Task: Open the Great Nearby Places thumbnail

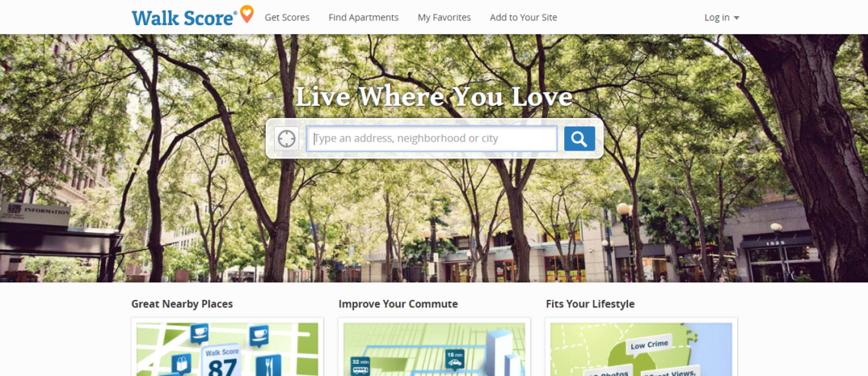Action: tap(228, 347)
